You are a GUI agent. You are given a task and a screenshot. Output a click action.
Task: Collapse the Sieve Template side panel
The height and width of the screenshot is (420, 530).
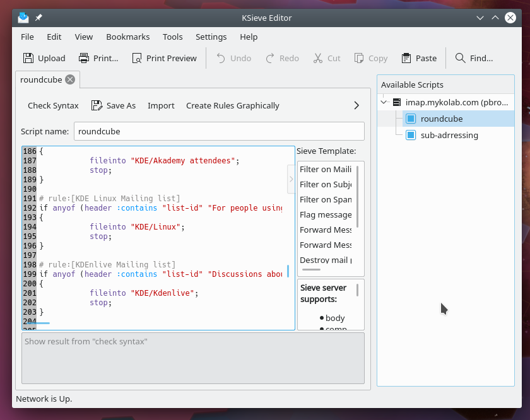291,179
